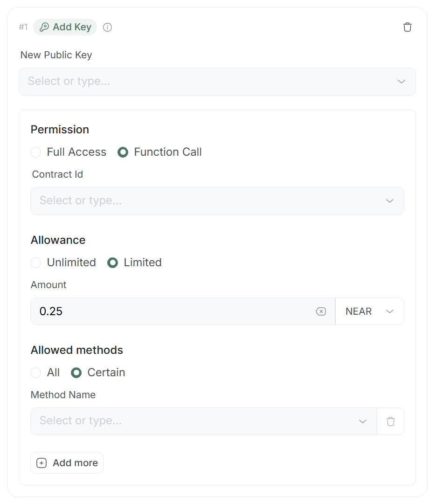The height and width of the screenshot is (504, 435).
Task: Allow All methods
Action: (x=36, y=373)
